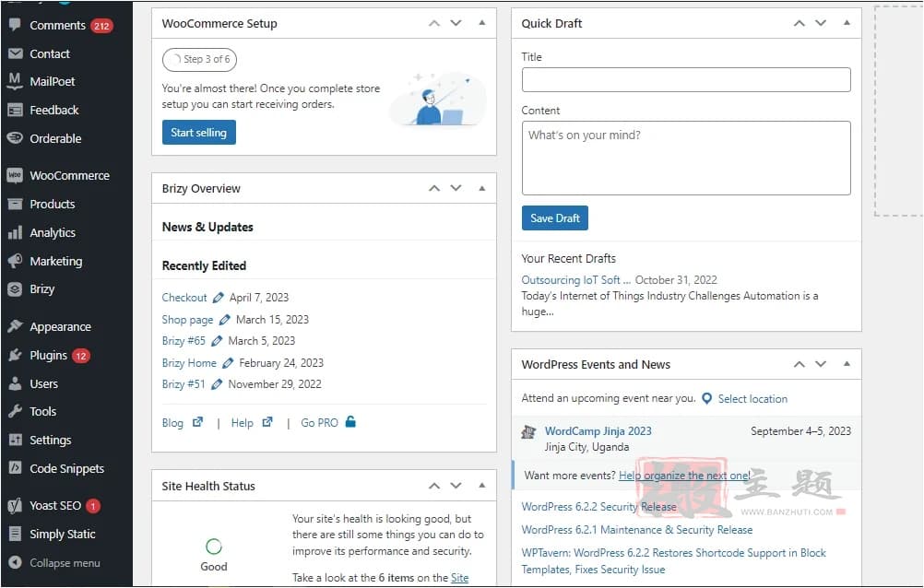This screenshot has height=588, width=924.
Task: Click the Tools wrench icon
Action: (x=15, y=411)
